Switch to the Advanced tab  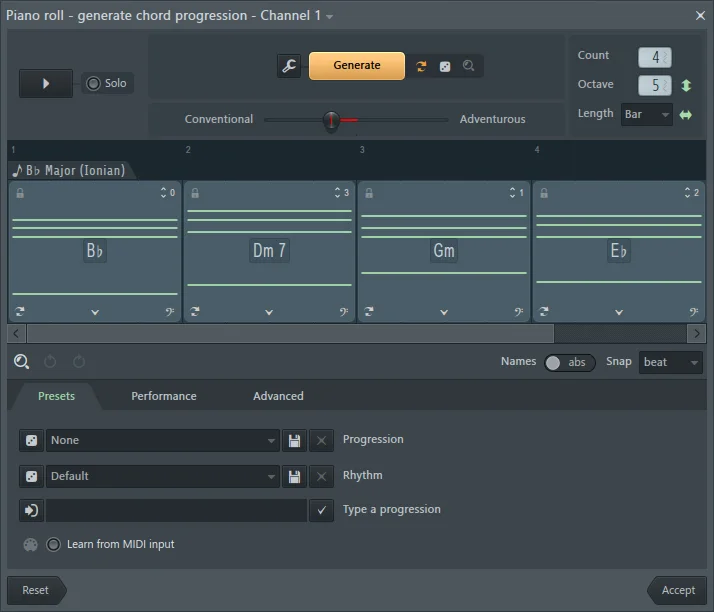click(x=278, y=396)
